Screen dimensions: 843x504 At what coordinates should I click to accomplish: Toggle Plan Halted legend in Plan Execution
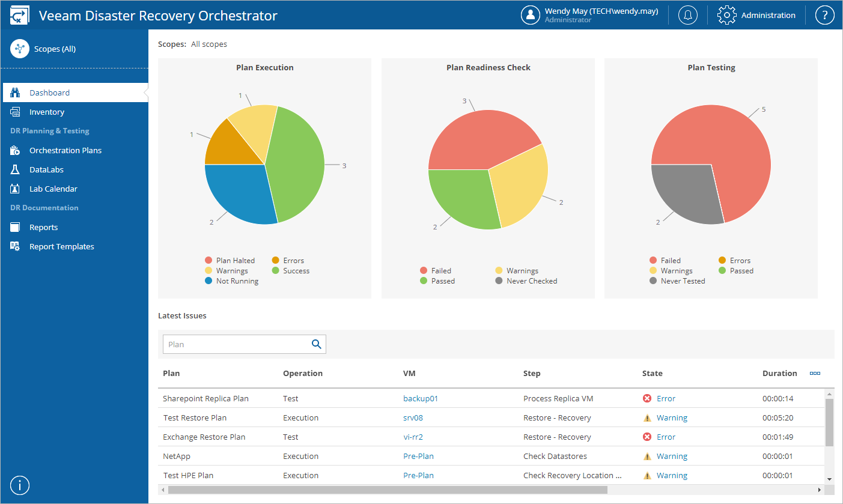coord(230,260)
